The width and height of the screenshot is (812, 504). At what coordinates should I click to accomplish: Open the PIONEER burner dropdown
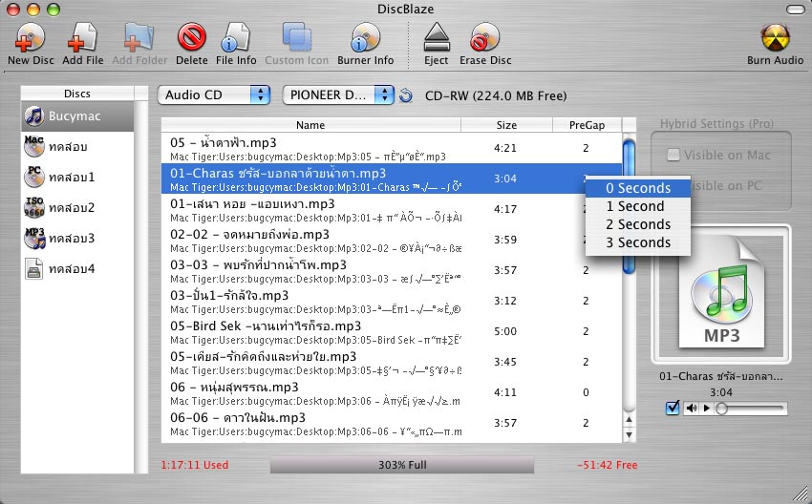tap(338, 95)
